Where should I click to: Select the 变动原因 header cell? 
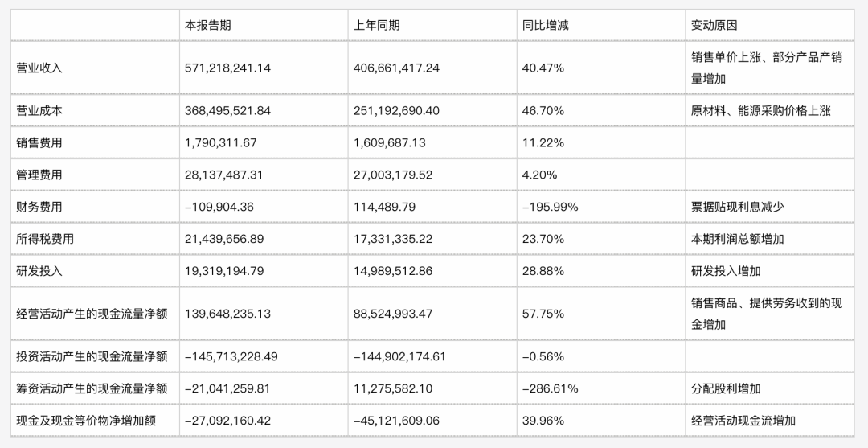714,25
